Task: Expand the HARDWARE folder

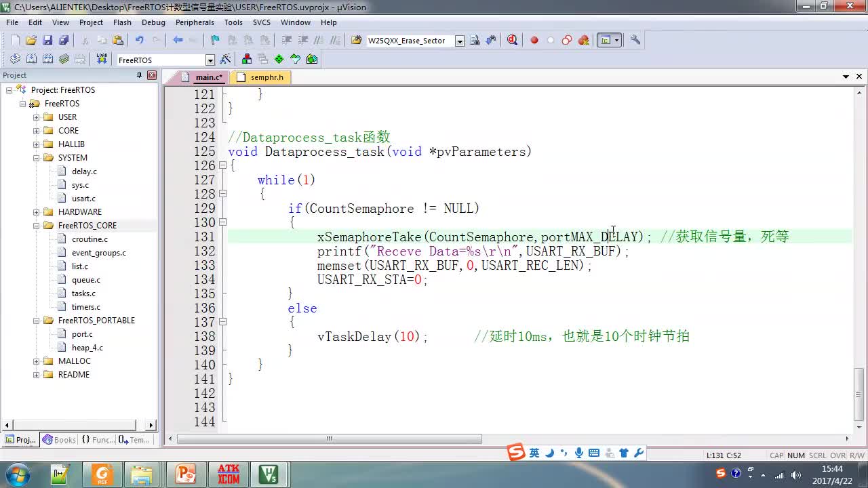Action: point(37,212)
